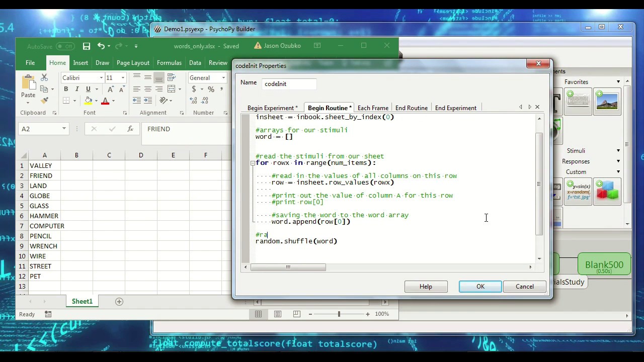The image size is (644, 362).
Task: Open the End Routine code tab
Action: [412, 108]
